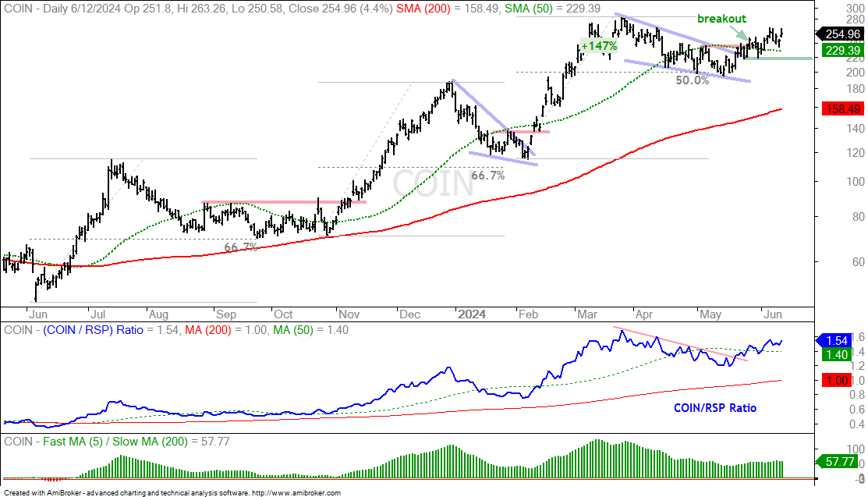Click the Mar month axis label
The image size is (868, 497).
[x=587, y=314]
